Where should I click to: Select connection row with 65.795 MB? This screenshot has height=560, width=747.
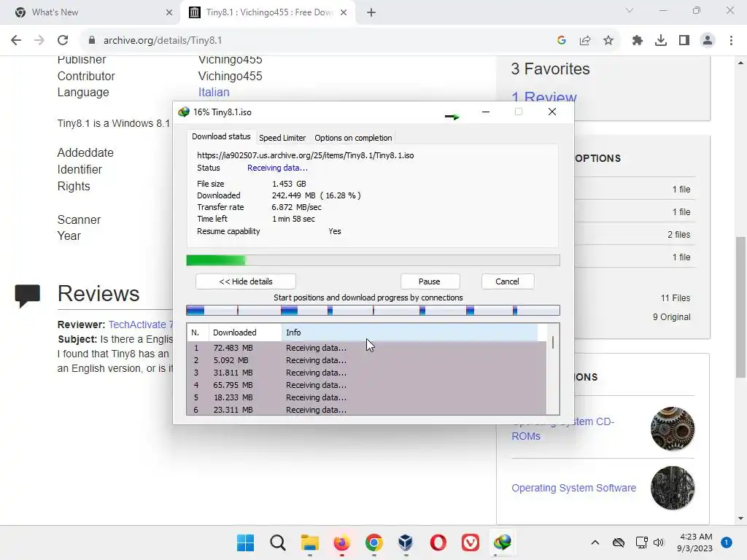point(366,385)
